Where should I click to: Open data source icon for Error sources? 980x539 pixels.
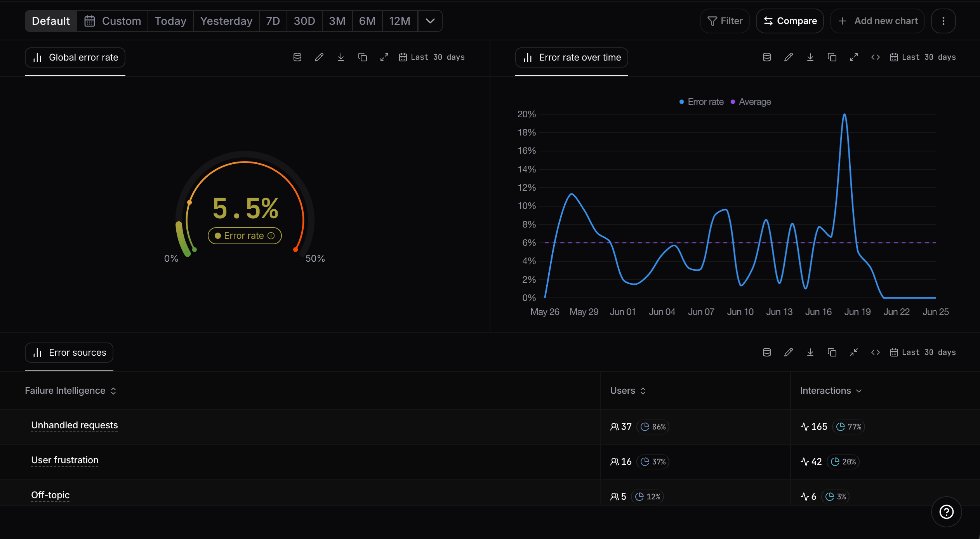coord(767,353)
